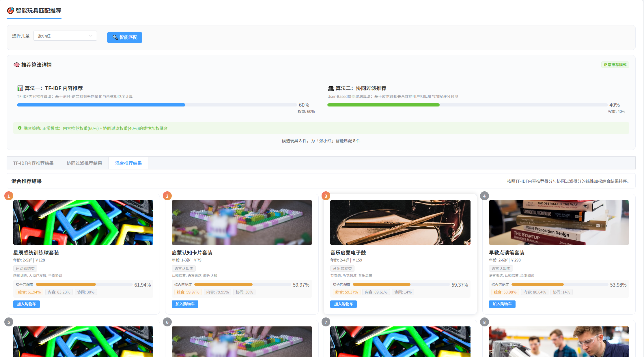Start matching with the 智能匹配 button
The height and width of the screenshot is (357, 644).
[x=125, y=38]
